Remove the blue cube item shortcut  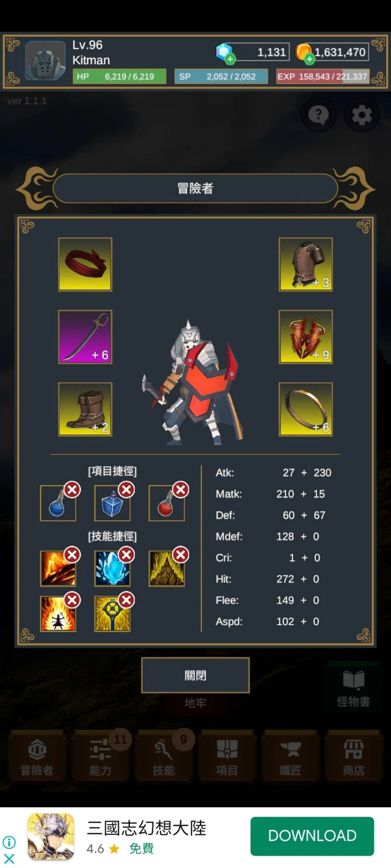(x=126, y=490)
